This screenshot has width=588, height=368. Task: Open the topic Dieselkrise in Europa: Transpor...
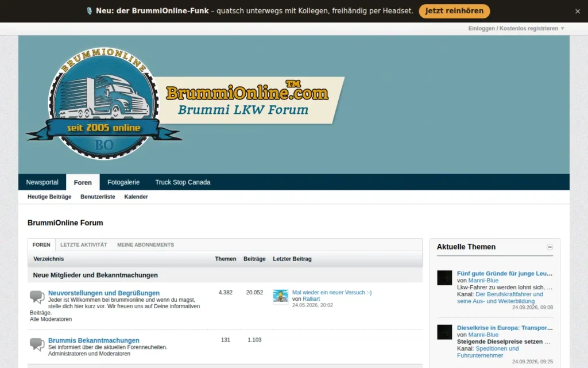[x=504, y=328]
